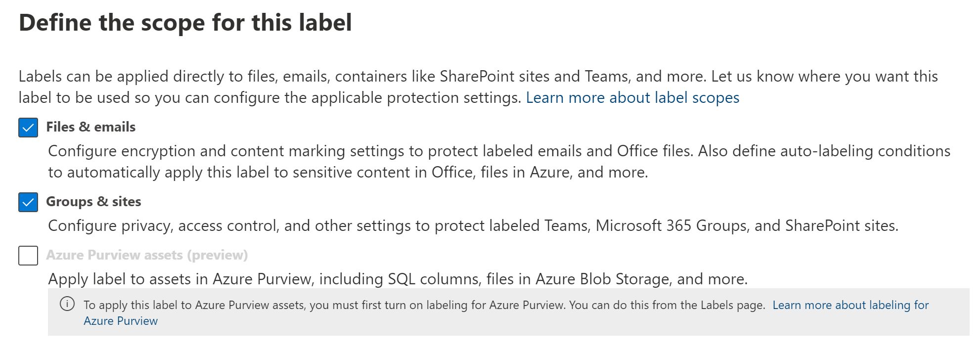Click the info icon in the Azure Purview notice
This screenshot has height=355, width=980.
[67, 304]
